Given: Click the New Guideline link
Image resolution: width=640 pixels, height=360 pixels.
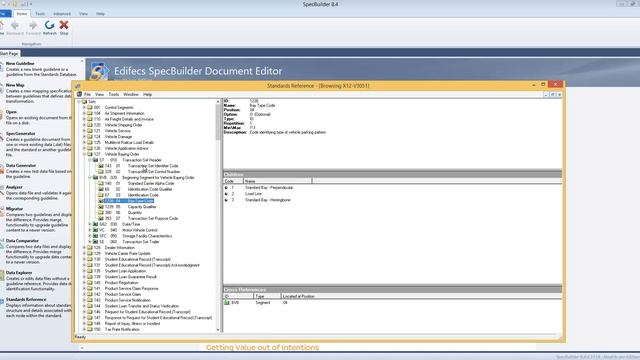Looking at the screenshot, I should [20, 64].
